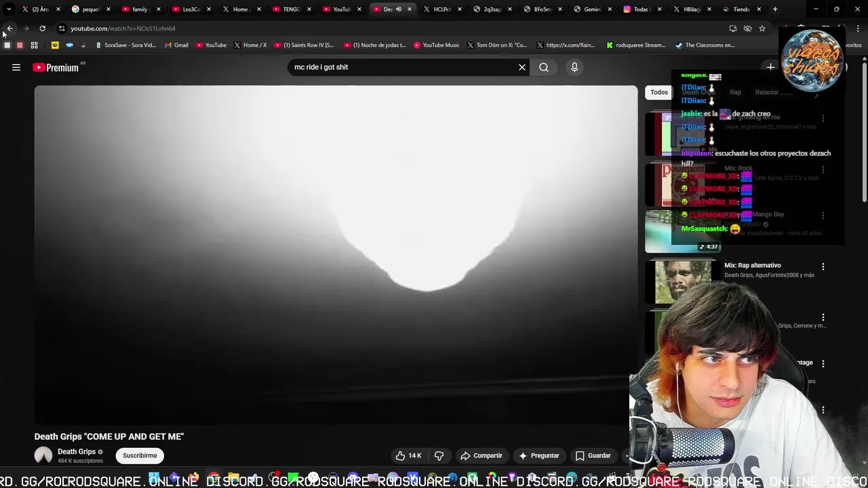Open the YouTube guide hamburger menu
The height and width of the screenshot is (488, 868).
[x=16, y=67]
